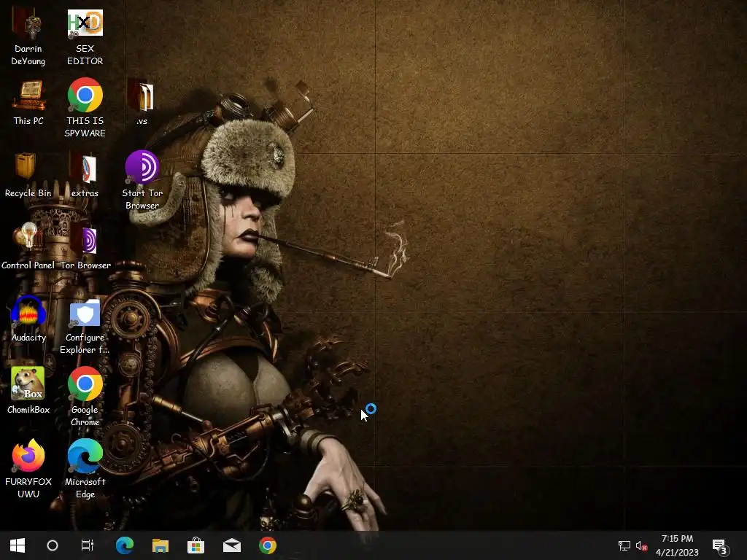Open the Recycle Bin
Screen dimensions: 747x560
28,175
